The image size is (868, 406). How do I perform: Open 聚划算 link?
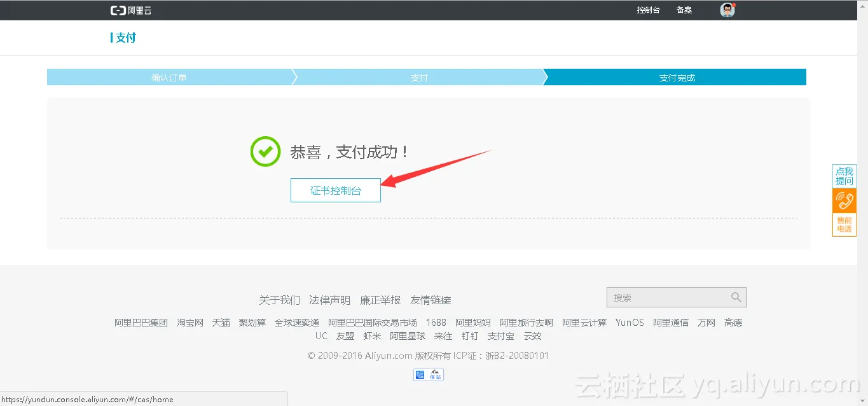pos(252,323)
